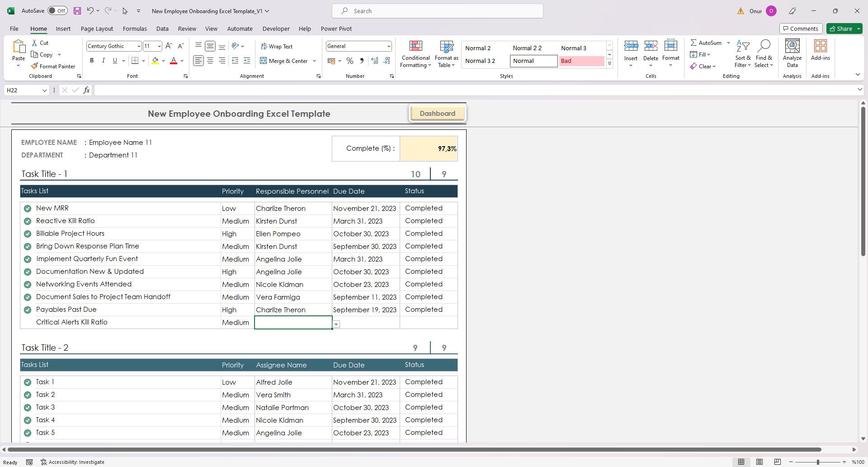Toggle AutoSave off
The width and height of the screenshot is (868, 467).
click(57, 10)
